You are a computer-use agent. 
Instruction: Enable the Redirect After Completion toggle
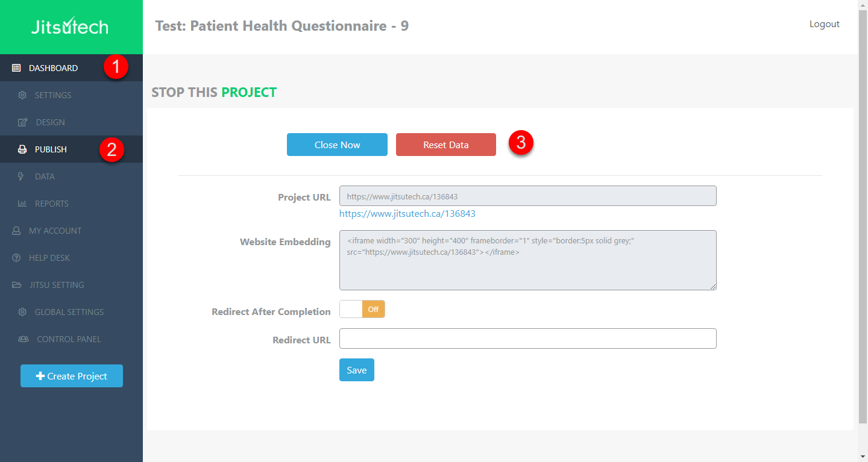pos(362,308)
